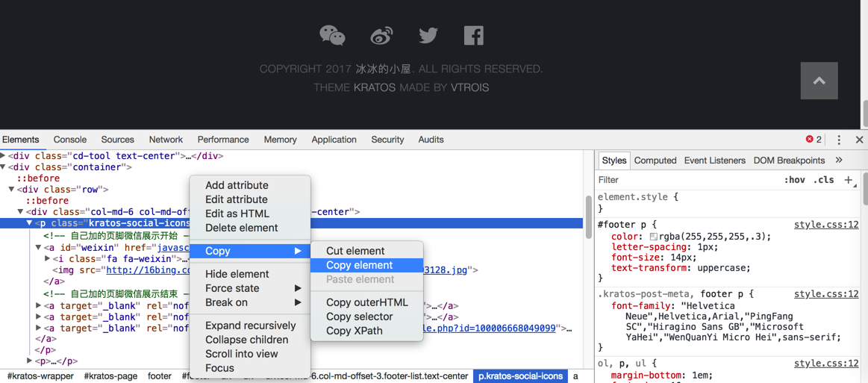Click the rgba color swatch

(x=653, y=237)
